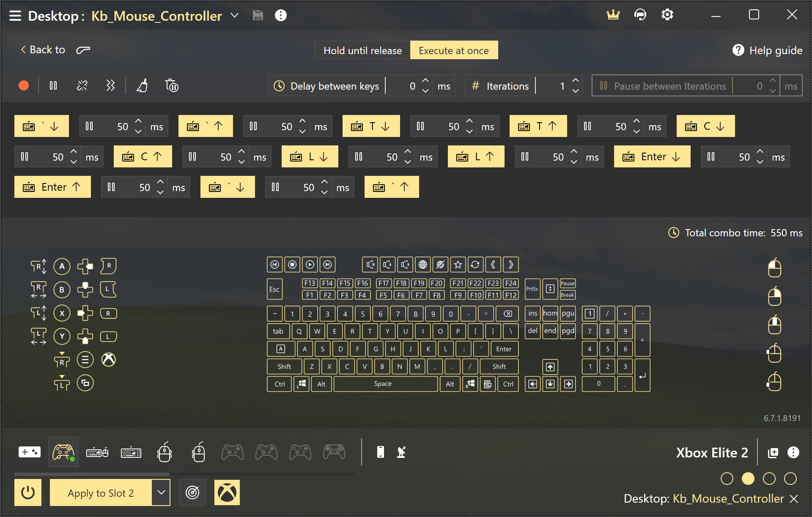Expand the Apply to Slot 2 dropdown arrow
The width and height of the screenshot is (812, 517).
tap(161, 492)
